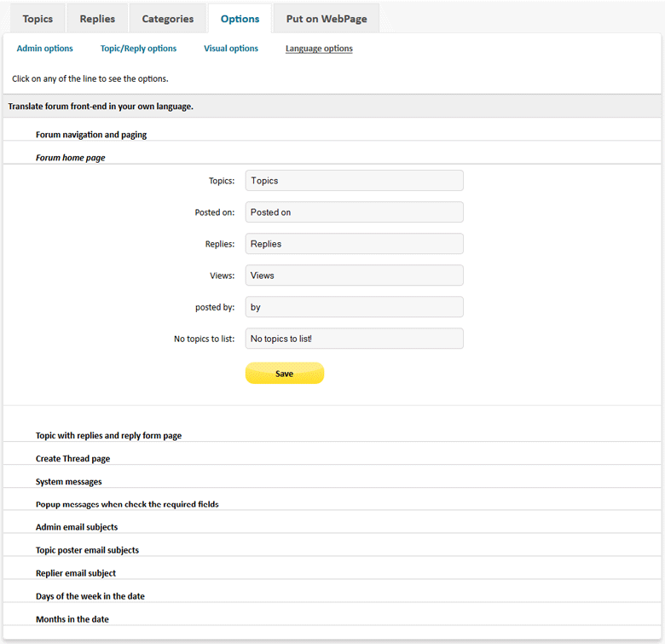Click the 'Views:' field label
This screenshot has width=665, height=644.
(223, 276)
